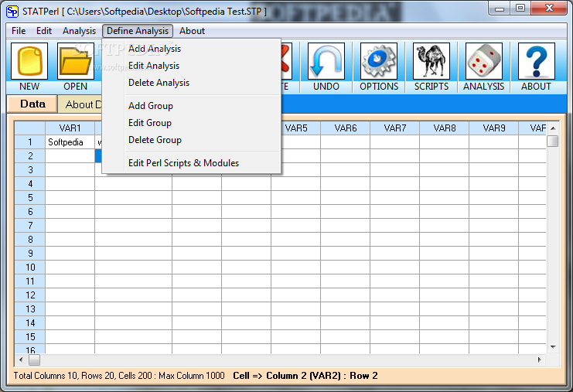Click the vertical scrollbar down arrow
This screenshot has height=392, width=573.
(x=553, y=347)
